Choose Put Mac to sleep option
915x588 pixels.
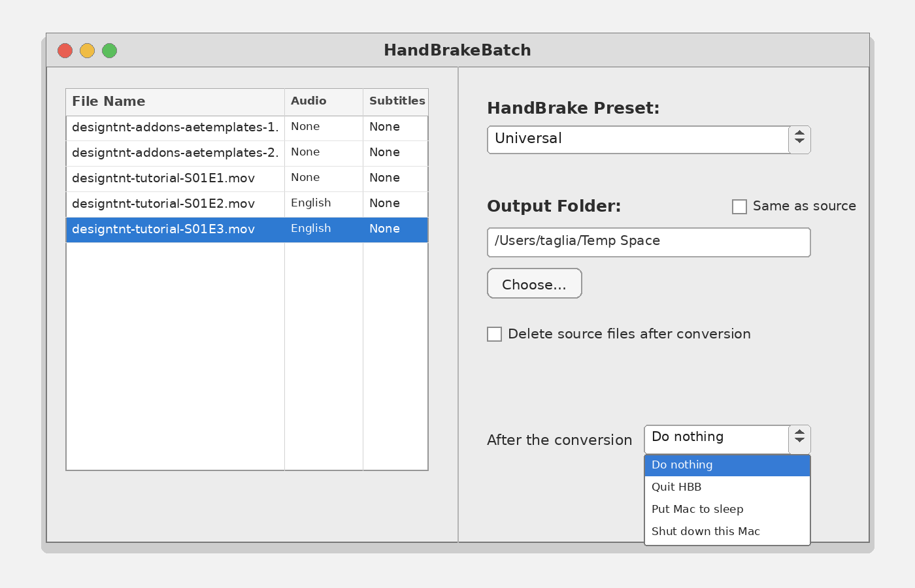[x=727, y=510]
